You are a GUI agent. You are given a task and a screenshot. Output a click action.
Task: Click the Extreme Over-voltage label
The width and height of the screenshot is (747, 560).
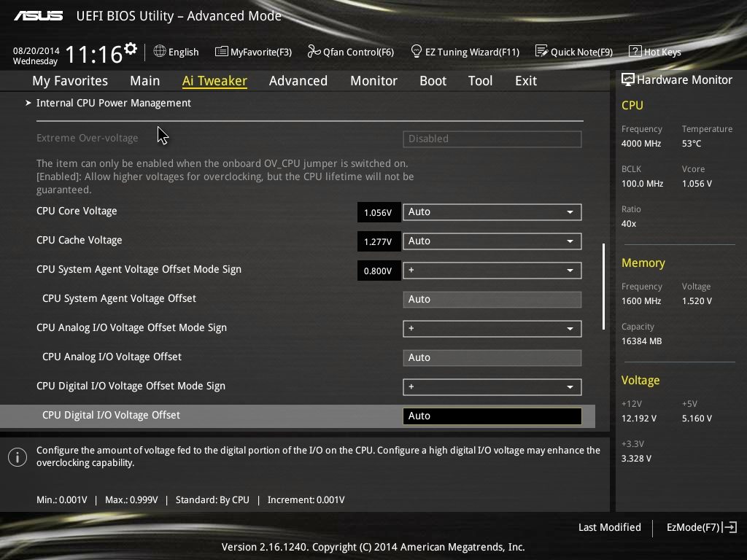pyautogui.click(x=88, y=138)
